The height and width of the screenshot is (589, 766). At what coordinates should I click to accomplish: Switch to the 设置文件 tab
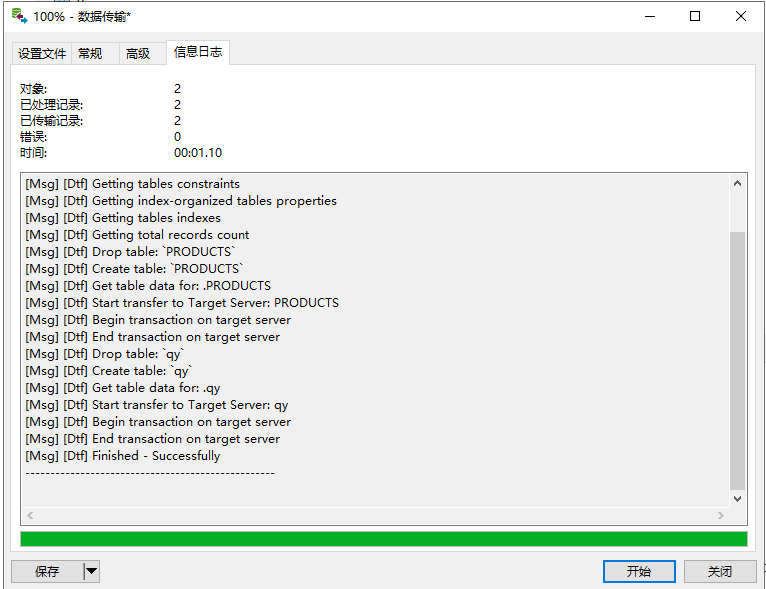(x=42, y=53)
